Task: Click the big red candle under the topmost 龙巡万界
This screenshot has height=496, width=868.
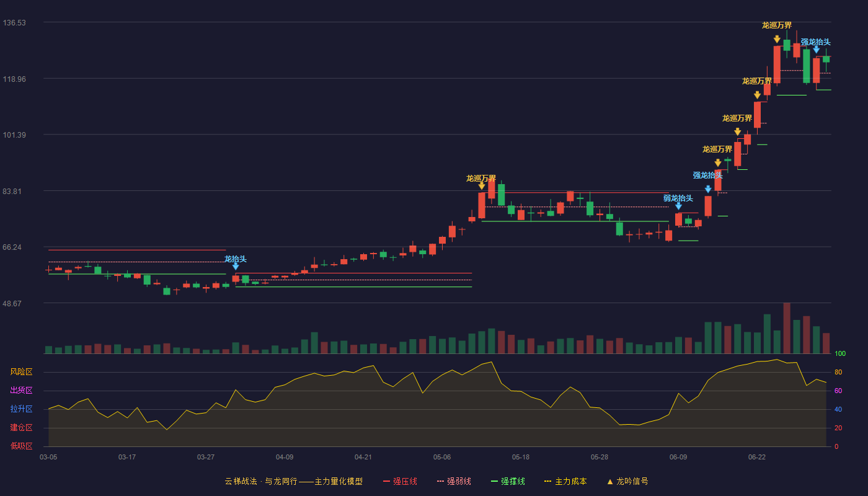Action: point(777,64)
